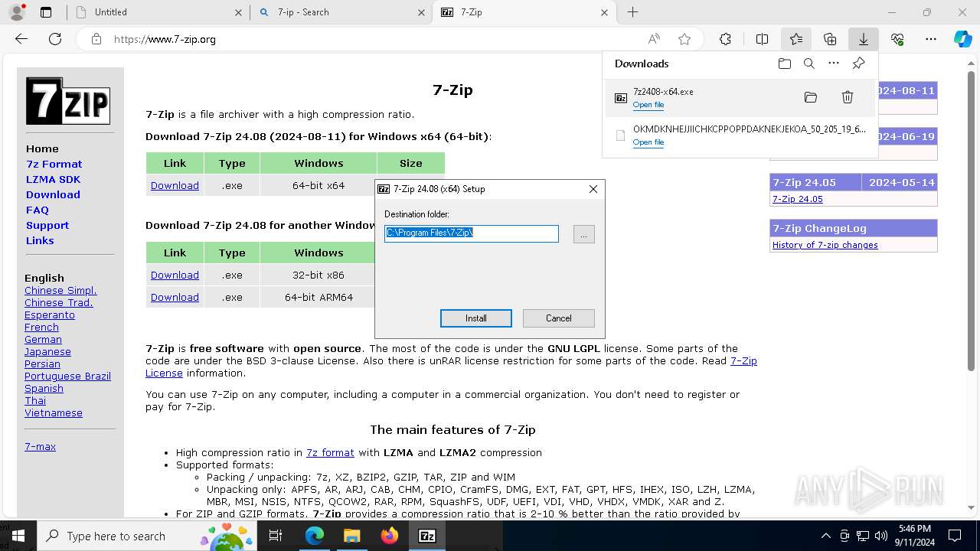The width and height of the screenshot is (980, 551).
Task: Close the 7-ip - Search tab
Action: [x=422, y=12]
